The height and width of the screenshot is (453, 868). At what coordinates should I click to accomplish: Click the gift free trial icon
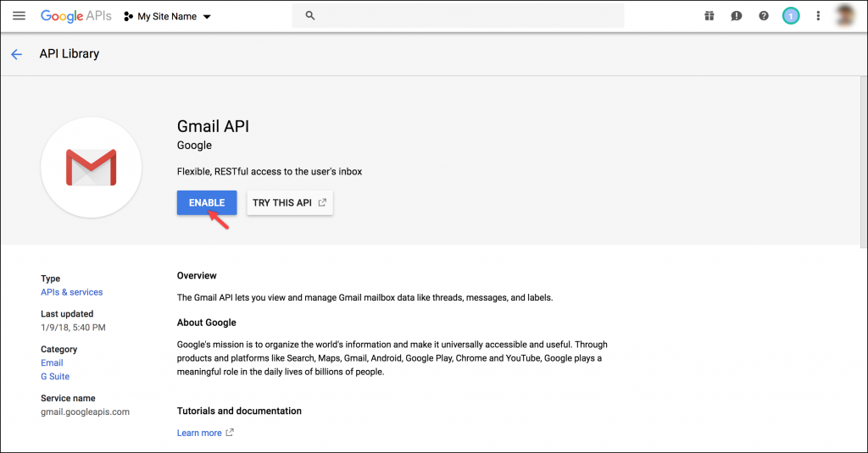coord(709,16)
